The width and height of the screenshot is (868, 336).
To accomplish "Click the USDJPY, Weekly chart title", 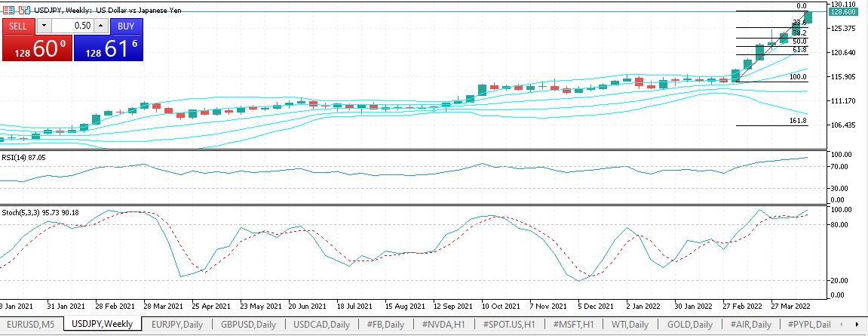I will point(106,10).
